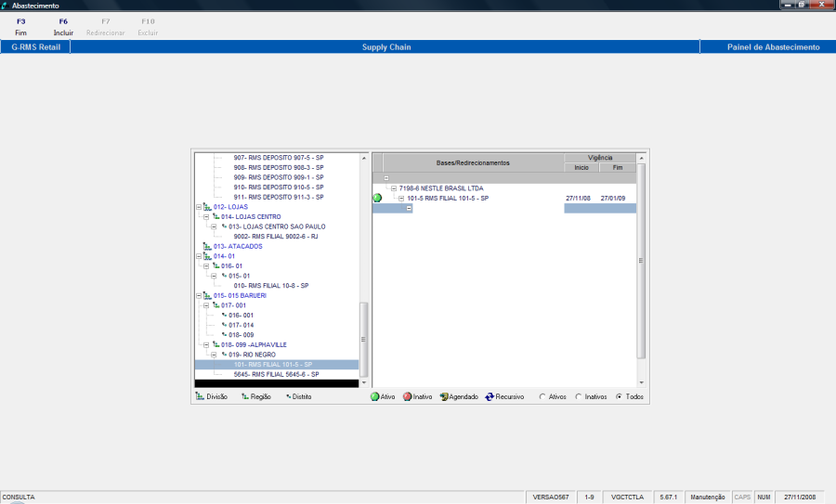Viewport: 836px width, 504px height.
Task: Click the blue Recursivo arrows icon
Action: coord(490,397)
